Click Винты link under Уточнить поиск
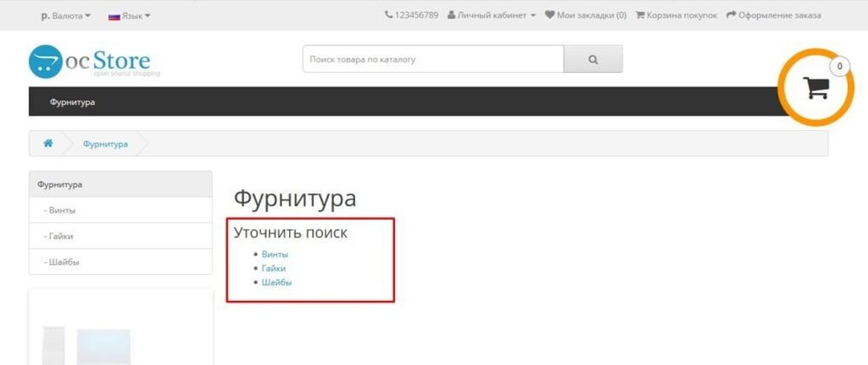 [274, 255]
